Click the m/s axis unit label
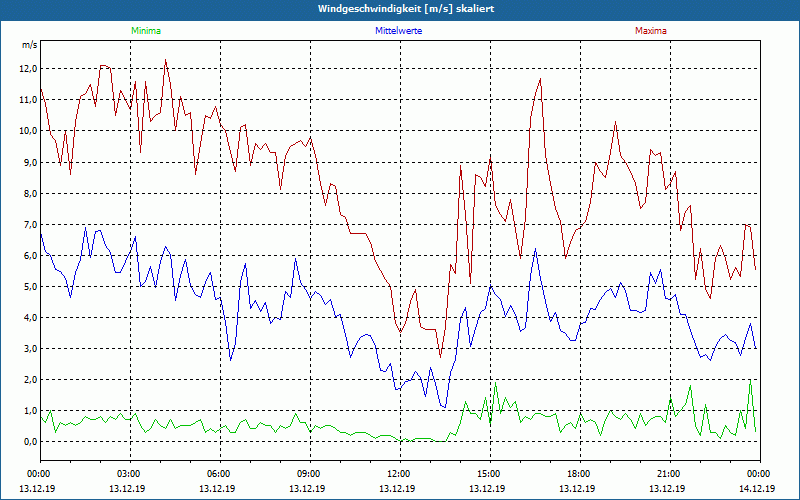This screenshot has height=500, width=800. [29, 45]
